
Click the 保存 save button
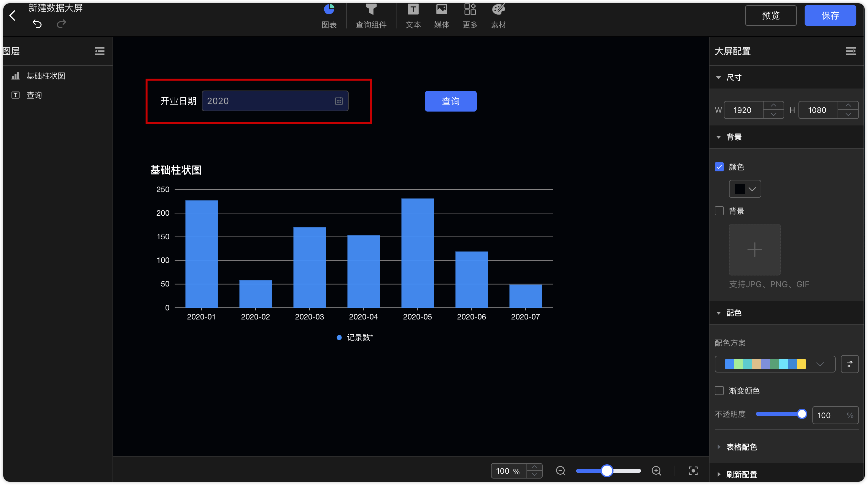830,16
